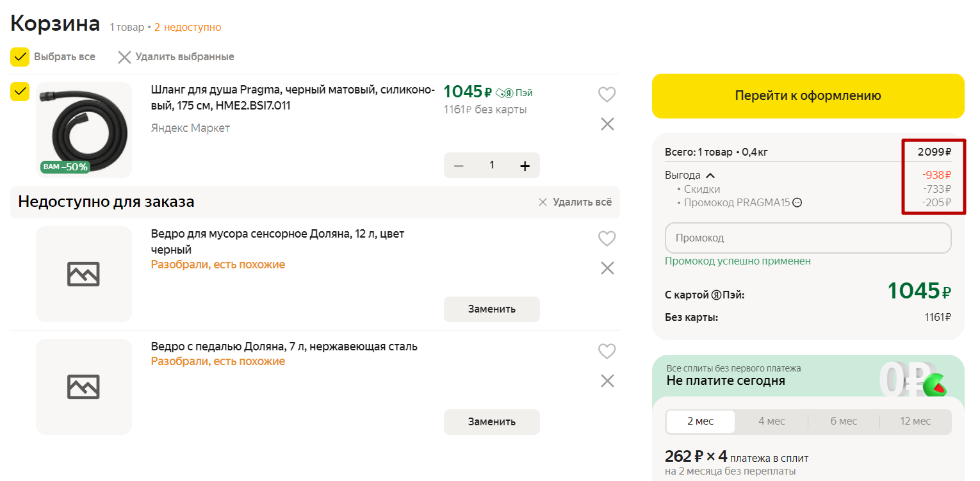Toggle the 'Выбрать все' checkbox
Image resolution: width=980 pixels, height=481 pixels.
pyautogui.click(x=20, y=57)
